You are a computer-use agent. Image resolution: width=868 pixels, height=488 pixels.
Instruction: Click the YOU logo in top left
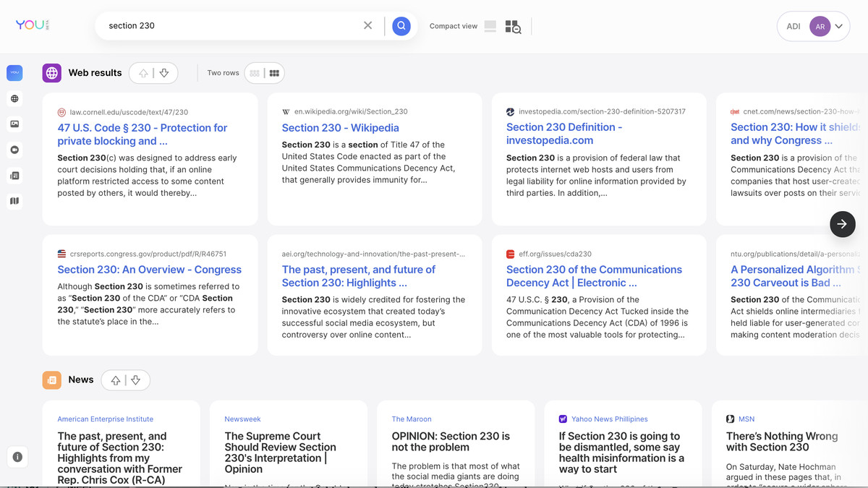[31, 25]
